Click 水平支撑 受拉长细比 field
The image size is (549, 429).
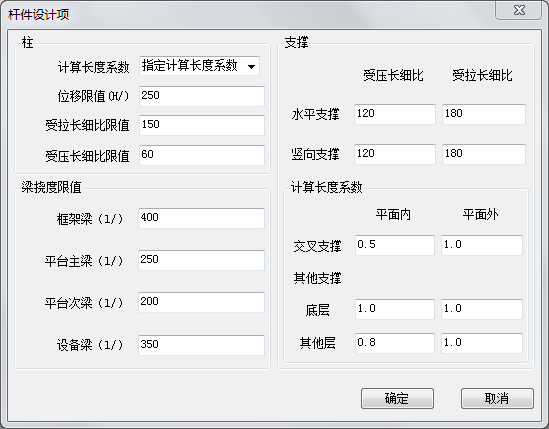[484, 114]
